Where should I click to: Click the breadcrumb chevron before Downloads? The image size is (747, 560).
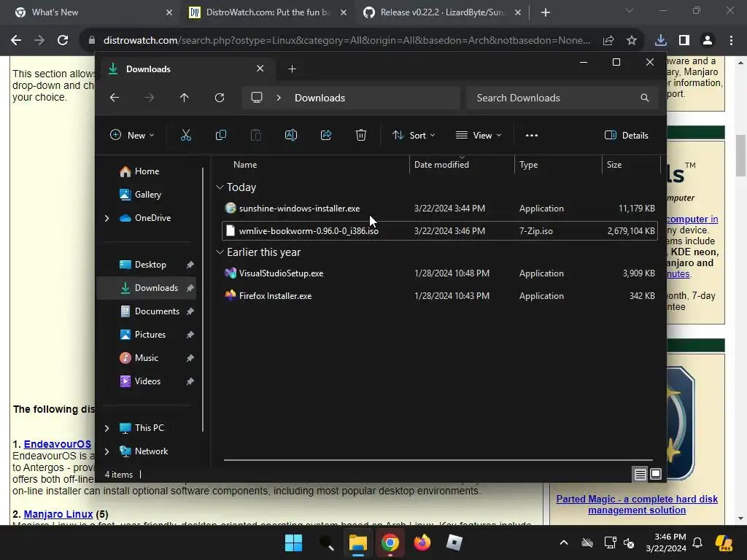279,98
